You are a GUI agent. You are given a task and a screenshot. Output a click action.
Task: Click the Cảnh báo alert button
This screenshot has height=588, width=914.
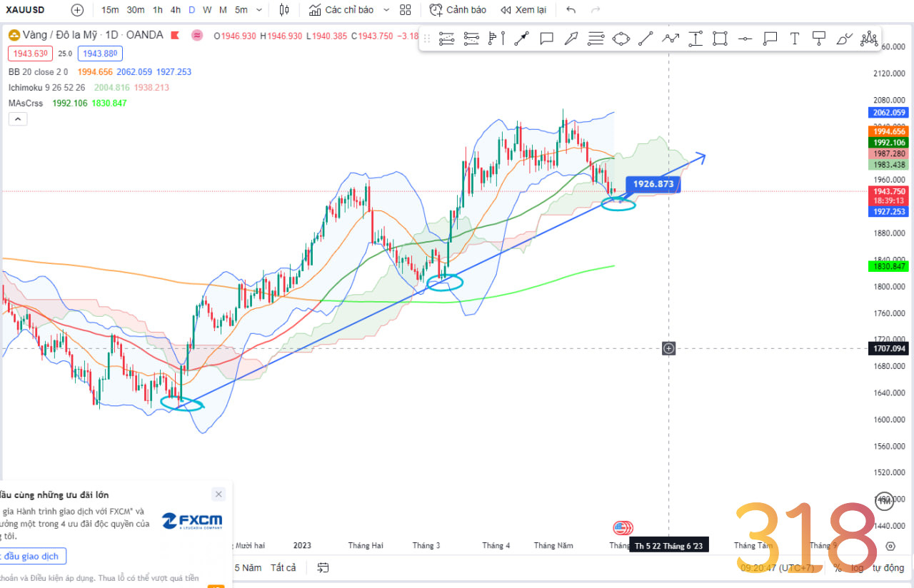click(x=458, y=10)
